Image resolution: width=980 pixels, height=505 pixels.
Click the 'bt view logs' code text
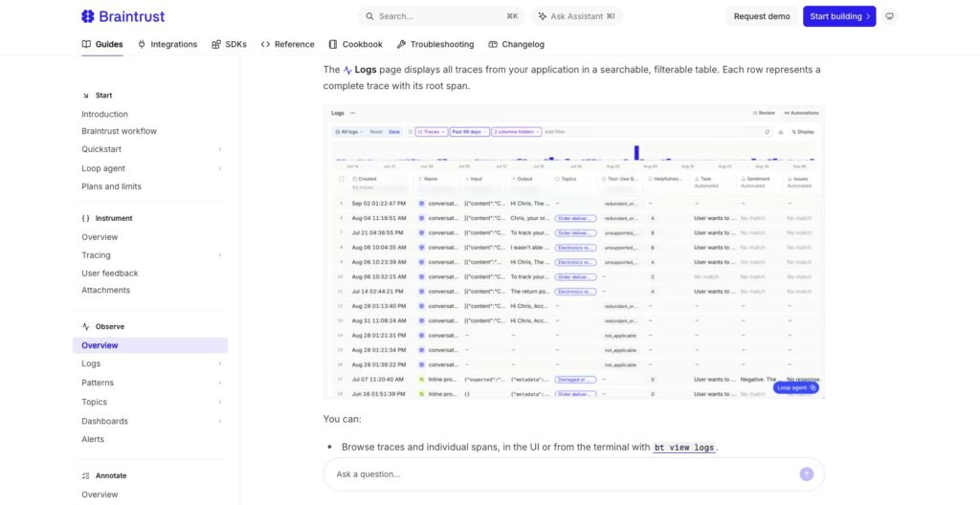coord(683,448)
